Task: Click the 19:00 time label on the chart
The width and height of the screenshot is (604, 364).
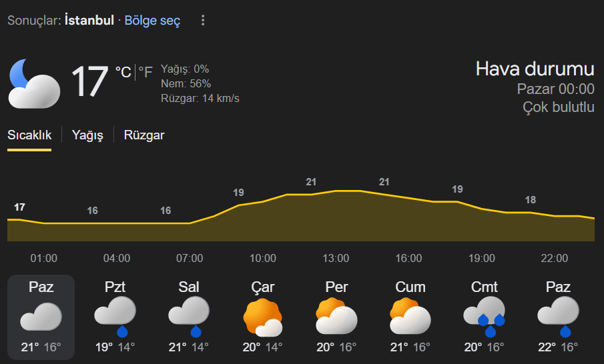Action: click(x=482, y=259)
